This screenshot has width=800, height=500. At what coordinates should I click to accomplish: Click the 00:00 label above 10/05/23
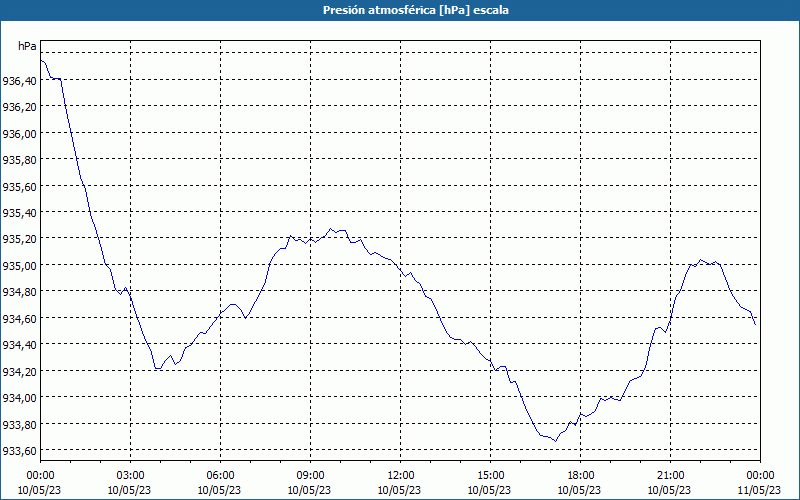coord(40,476)
